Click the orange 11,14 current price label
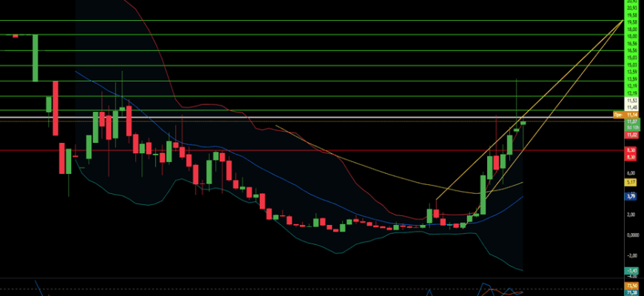 point(632,115)
